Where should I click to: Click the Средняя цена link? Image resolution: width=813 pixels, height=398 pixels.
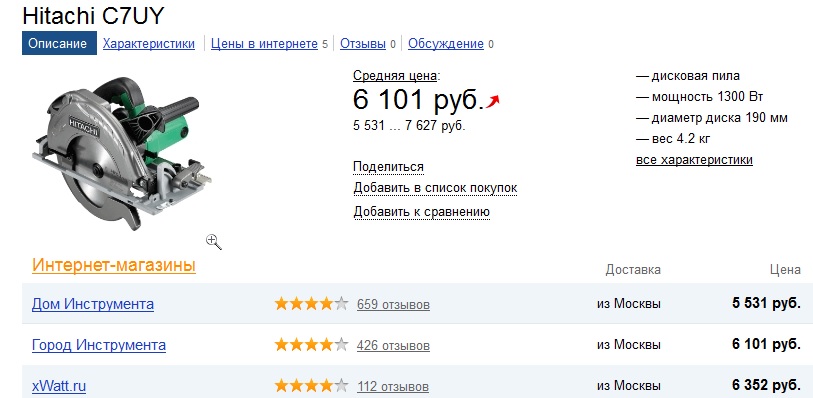coord(395,76)
